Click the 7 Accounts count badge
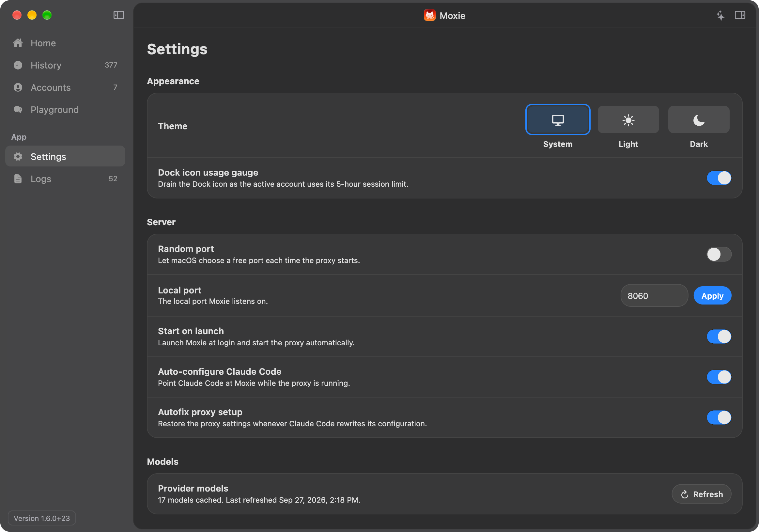Screen dimensions: 759x532 click(x=115, y=87)
